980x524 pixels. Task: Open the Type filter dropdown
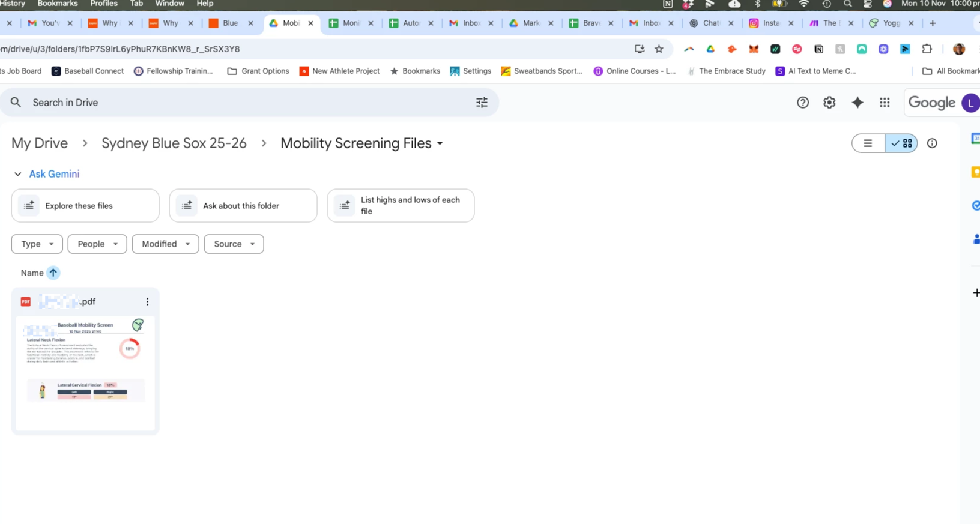[x=37, y=244]
